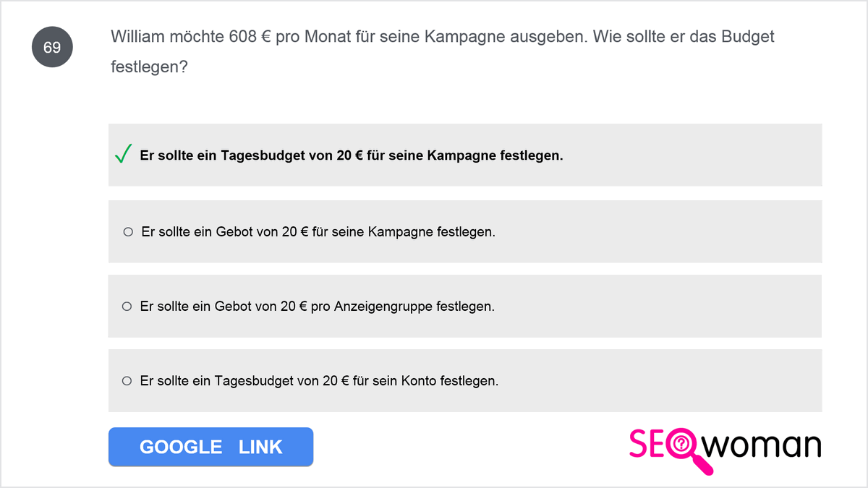Click the SEOwoman magnifier logo
Image resolution: width=868 pixels, height=488 pixels.
725,448
